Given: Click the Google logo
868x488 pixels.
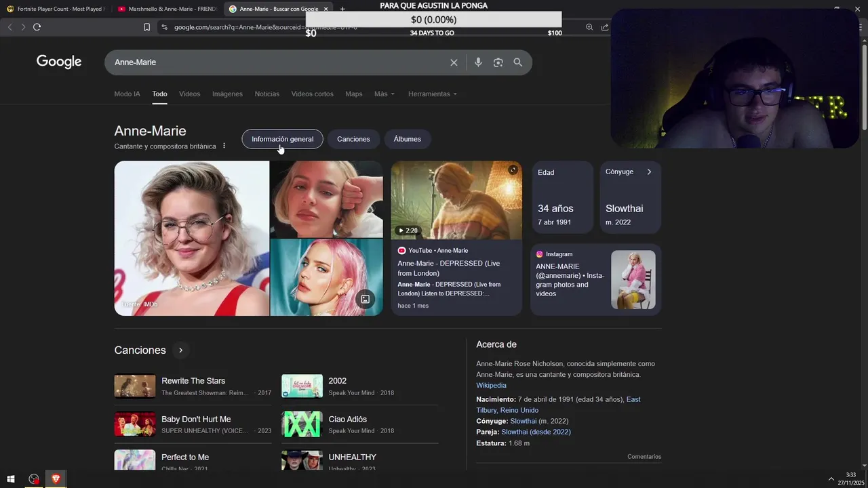Looking at the screenshot, I should coord(59,62).
